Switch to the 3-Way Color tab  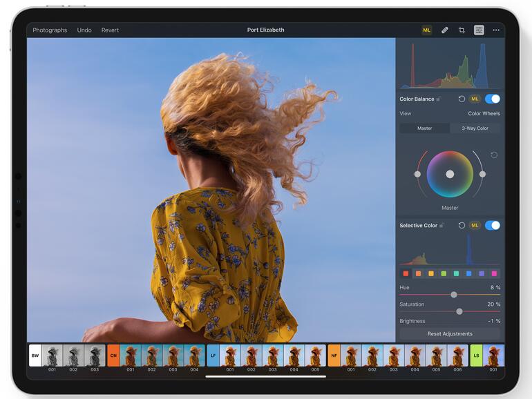(x=475, y=128)
